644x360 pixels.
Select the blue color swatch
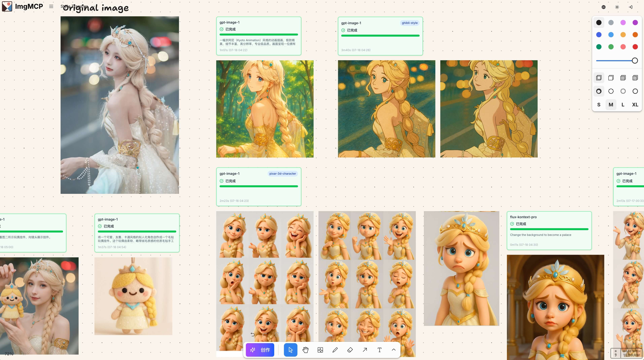click(x=599, y=35)
